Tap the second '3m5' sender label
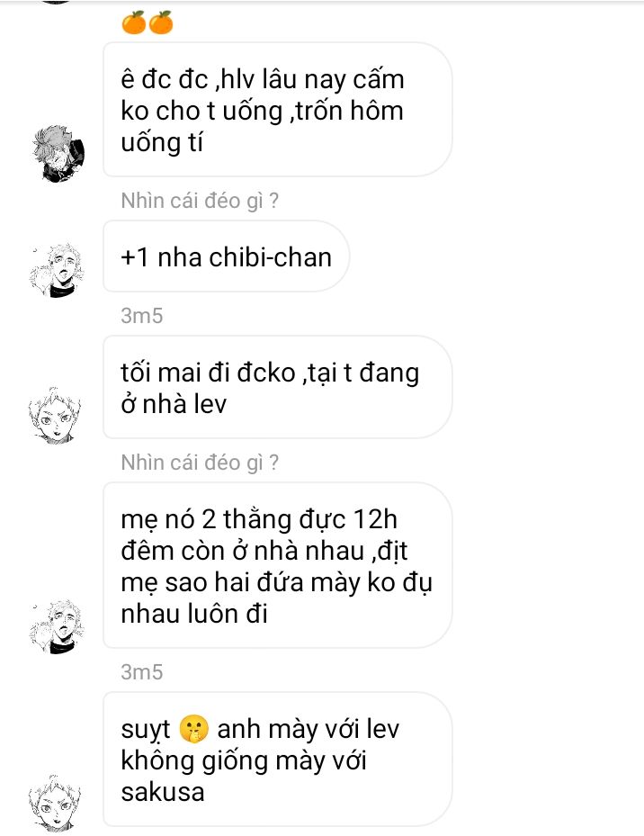Image resolution: width=644 pixels, height=836 pixels. (142, 672)
